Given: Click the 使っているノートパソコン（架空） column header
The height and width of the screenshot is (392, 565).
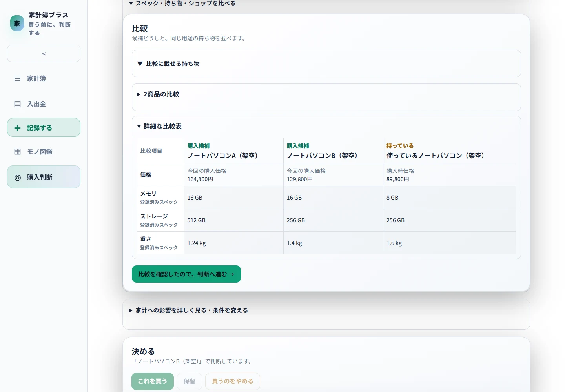Looking at the screenshot, I should coord(450,151).
